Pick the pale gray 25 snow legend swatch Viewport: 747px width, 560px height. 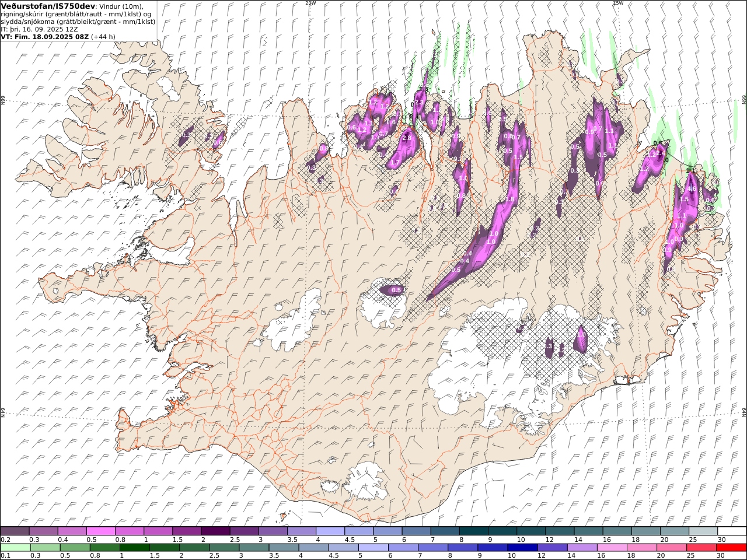703,531
